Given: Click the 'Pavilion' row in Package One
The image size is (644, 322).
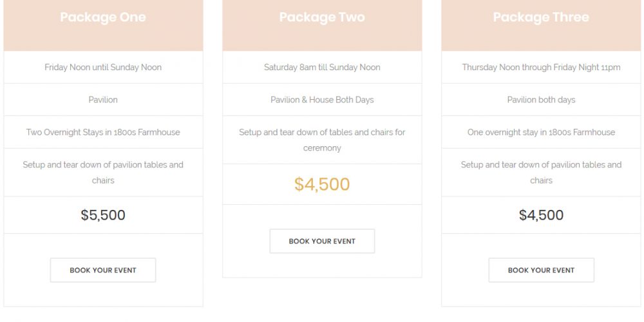Looking at the screenshot, I should point(103,99).
